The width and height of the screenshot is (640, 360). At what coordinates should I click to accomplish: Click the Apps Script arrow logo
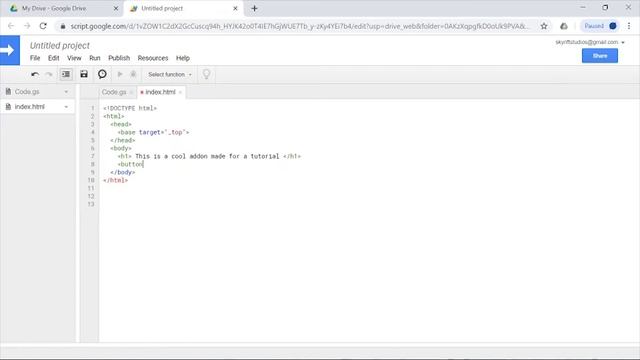10,50
